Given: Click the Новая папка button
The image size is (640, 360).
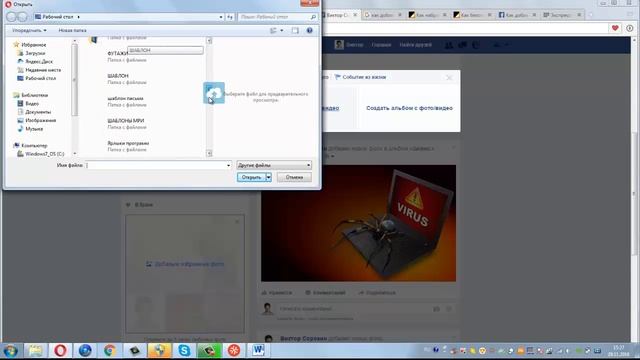Looking at the screenshot, I should point(72,30).
